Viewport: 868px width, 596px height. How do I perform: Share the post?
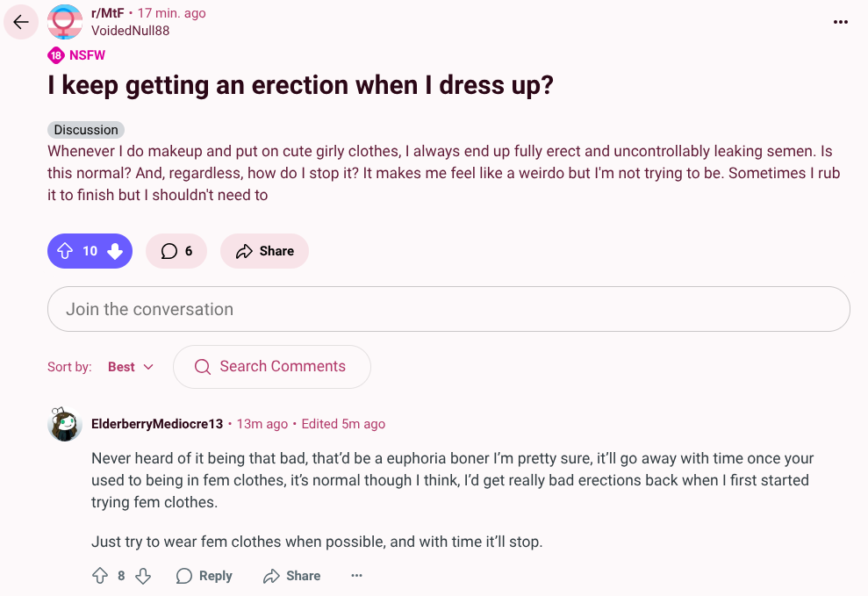pos(264,251)
